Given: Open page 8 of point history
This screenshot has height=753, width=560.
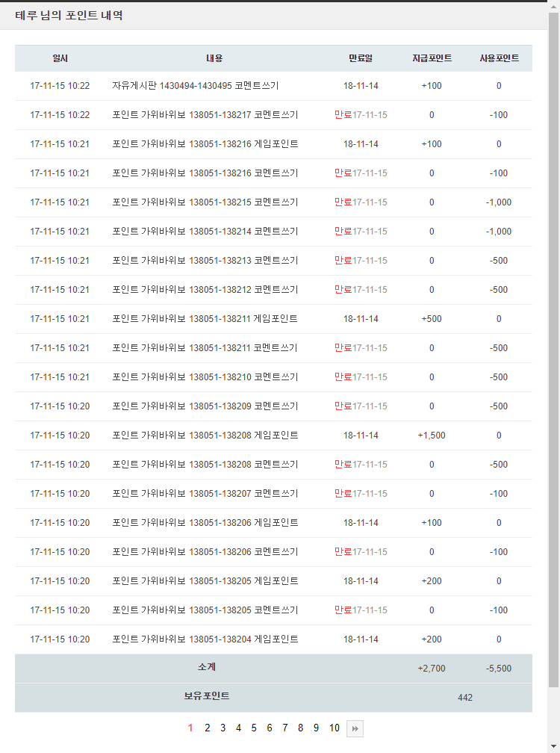Looking at the screenshot, I should [300, 728].
